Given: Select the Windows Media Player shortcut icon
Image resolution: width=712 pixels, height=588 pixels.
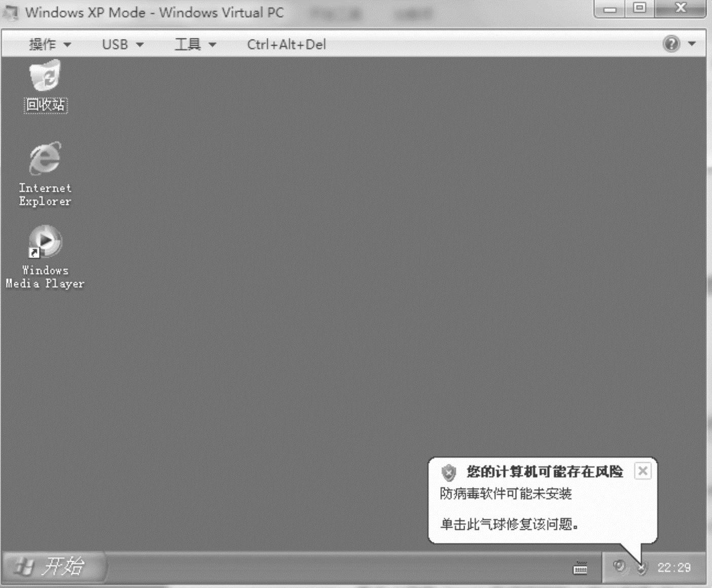Looking at the screenshot, I should [x=45, y=256].
